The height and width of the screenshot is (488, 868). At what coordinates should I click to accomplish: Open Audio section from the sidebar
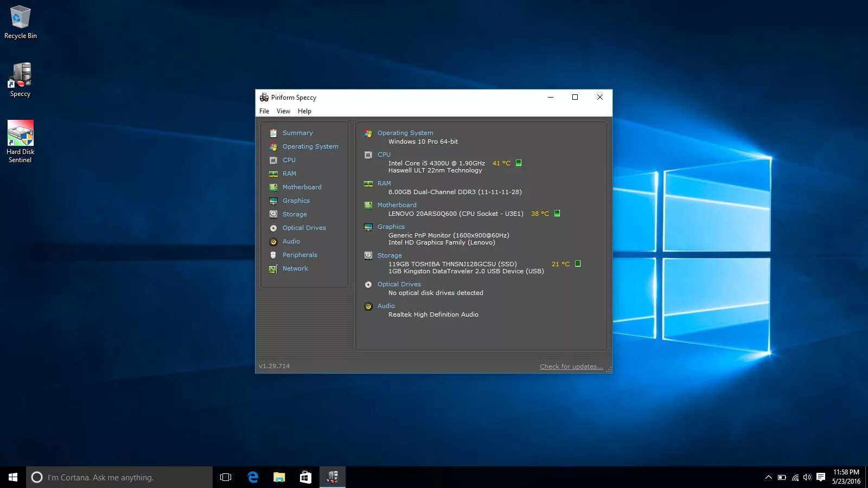(291, 241)
